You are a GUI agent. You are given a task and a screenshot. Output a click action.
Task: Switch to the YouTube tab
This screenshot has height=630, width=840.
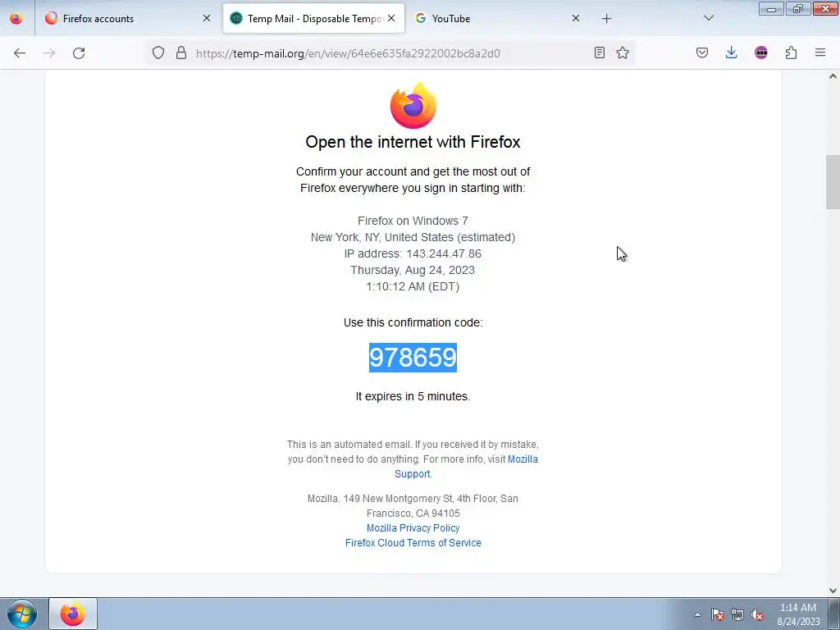pyautogui.click(x=496, y=18)
